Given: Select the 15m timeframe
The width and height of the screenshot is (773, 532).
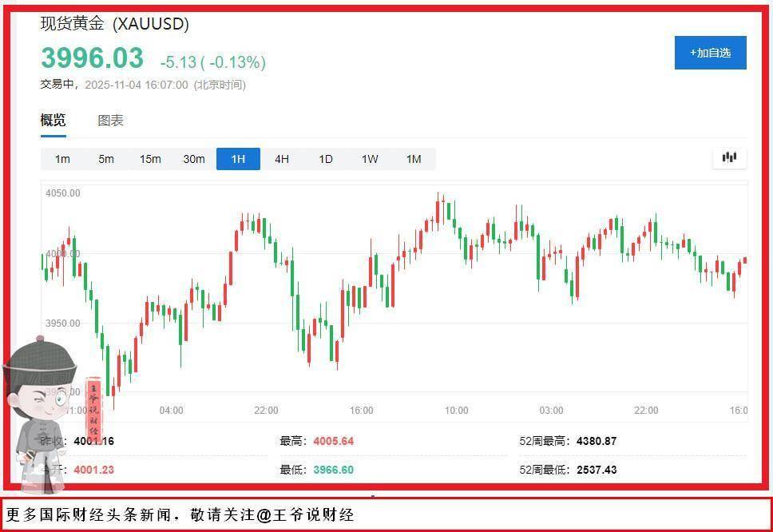Looking at the screenshot, I should pyautogui.click(x=150, y=159).
